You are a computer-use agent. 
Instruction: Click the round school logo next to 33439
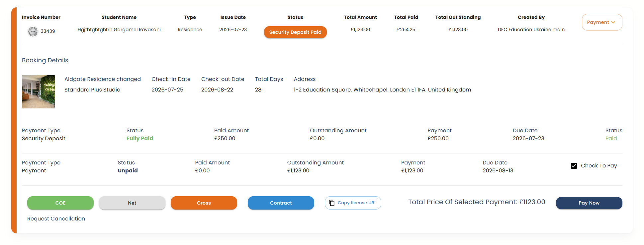pos(33,31)
